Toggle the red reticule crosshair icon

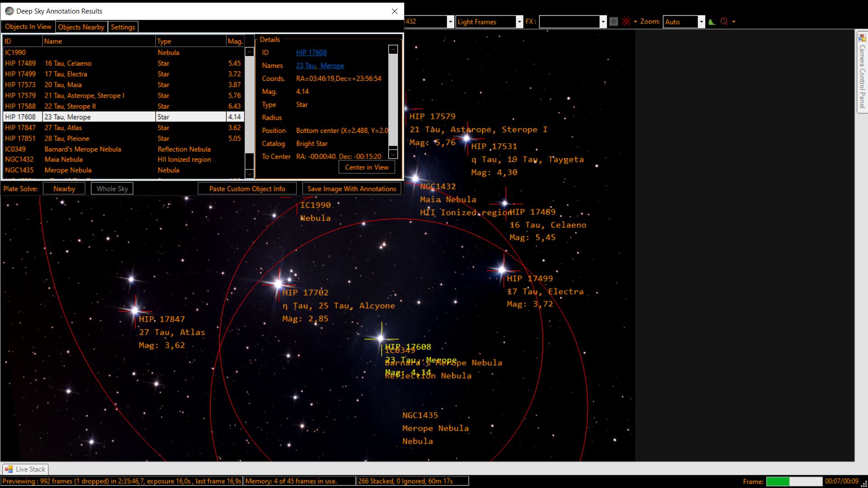(x=626, y=22)
